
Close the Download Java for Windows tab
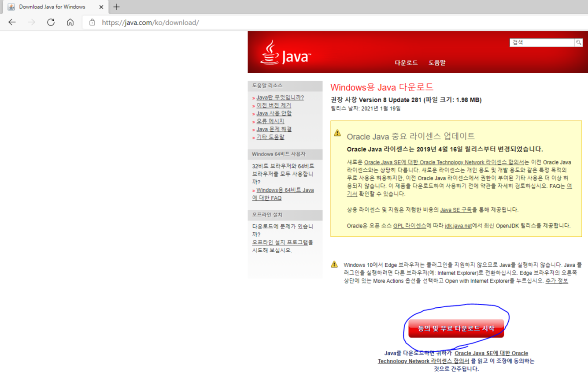pos(101,7)
